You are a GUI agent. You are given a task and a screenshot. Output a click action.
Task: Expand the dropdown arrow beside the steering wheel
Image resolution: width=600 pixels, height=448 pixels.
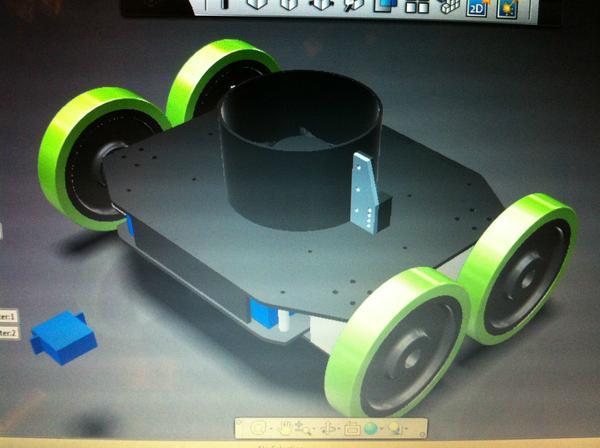point(271,428)
